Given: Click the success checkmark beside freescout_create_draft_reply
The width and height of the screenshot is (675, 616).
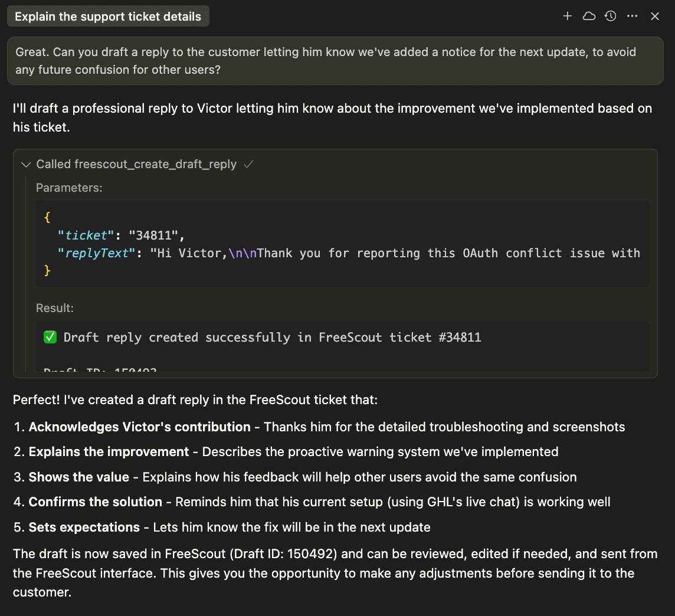Looking at the screenshot, I should (247, 164).
